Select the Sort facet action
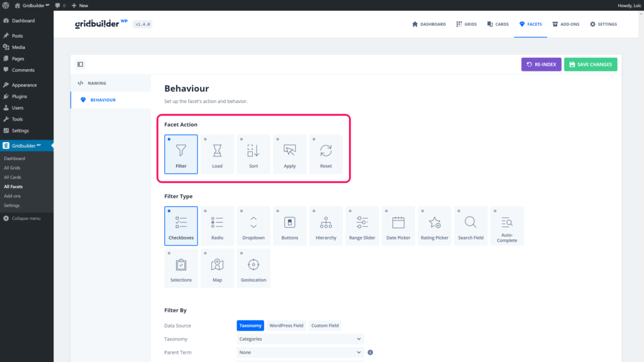This screenshot has width=644, height=362. (x=253, y=154)
